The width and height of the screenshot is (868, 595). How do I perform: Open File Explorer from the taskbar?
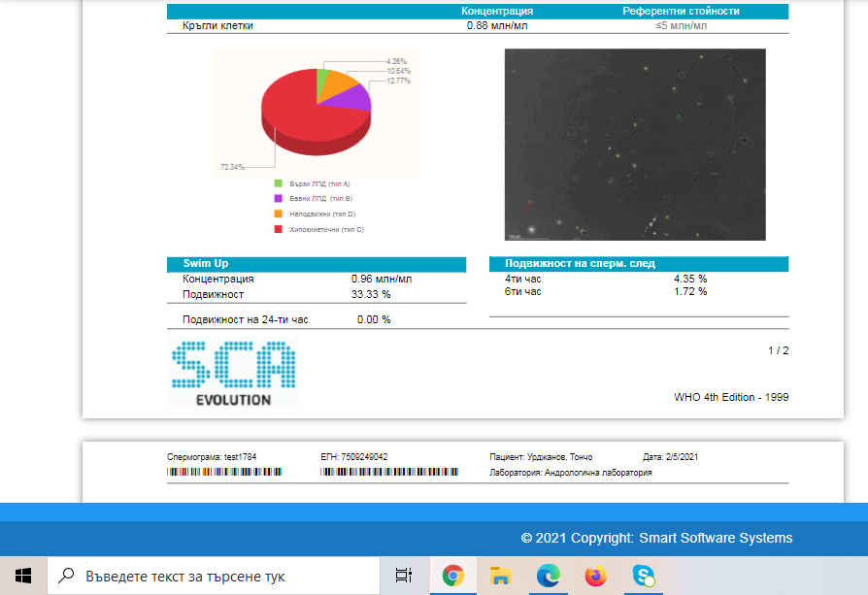[x=500, y=576]
